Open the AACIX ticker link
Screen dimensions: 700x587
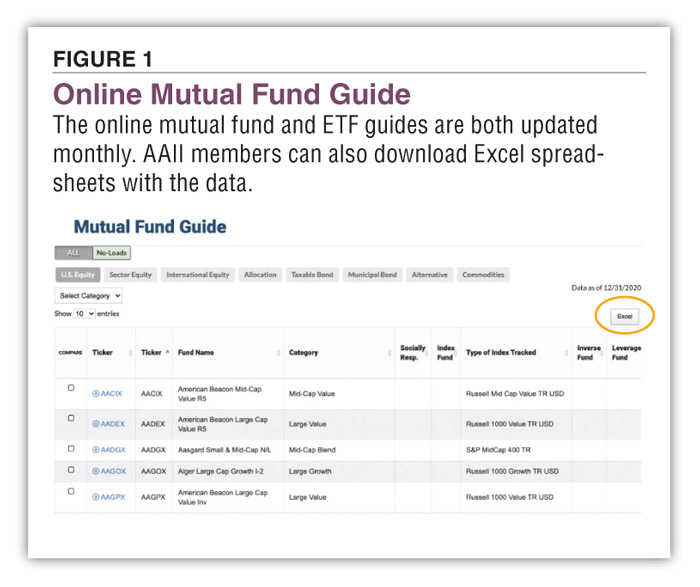click(111, 393)
